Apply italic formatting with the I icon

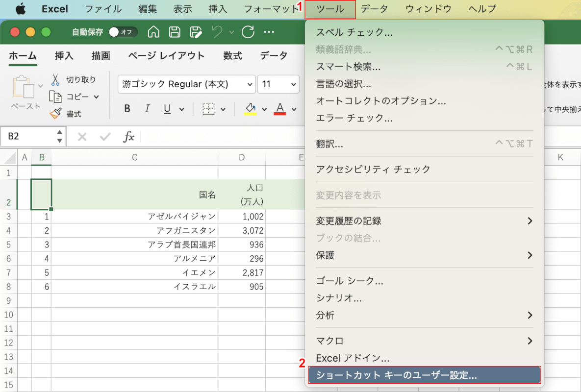[147, 109]
